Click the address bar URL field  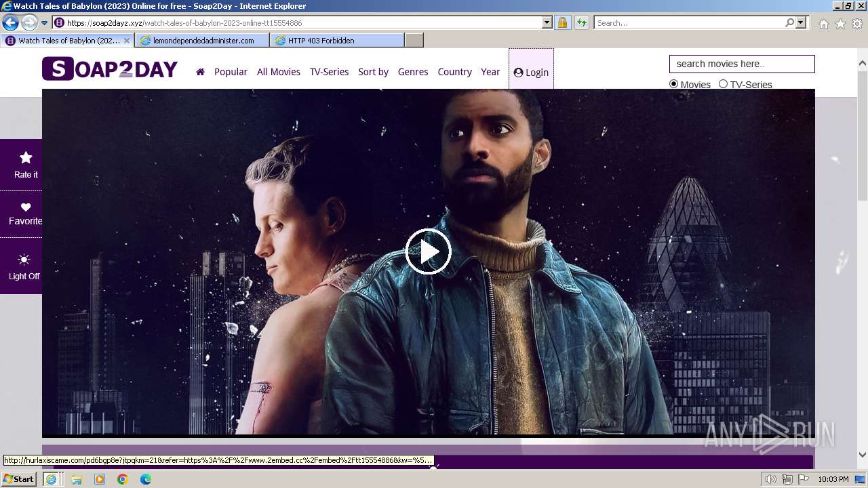coord(302,23)
